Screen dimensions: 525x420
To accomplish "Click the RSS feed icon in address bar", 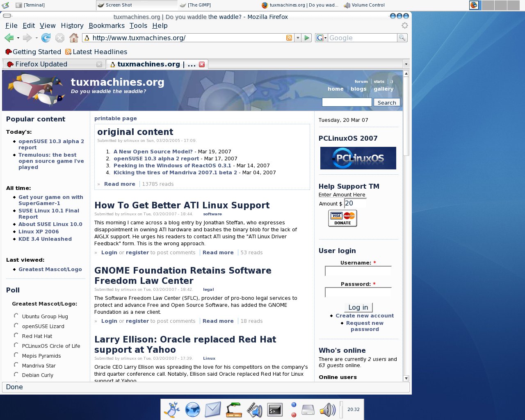I will coord(289,38).
